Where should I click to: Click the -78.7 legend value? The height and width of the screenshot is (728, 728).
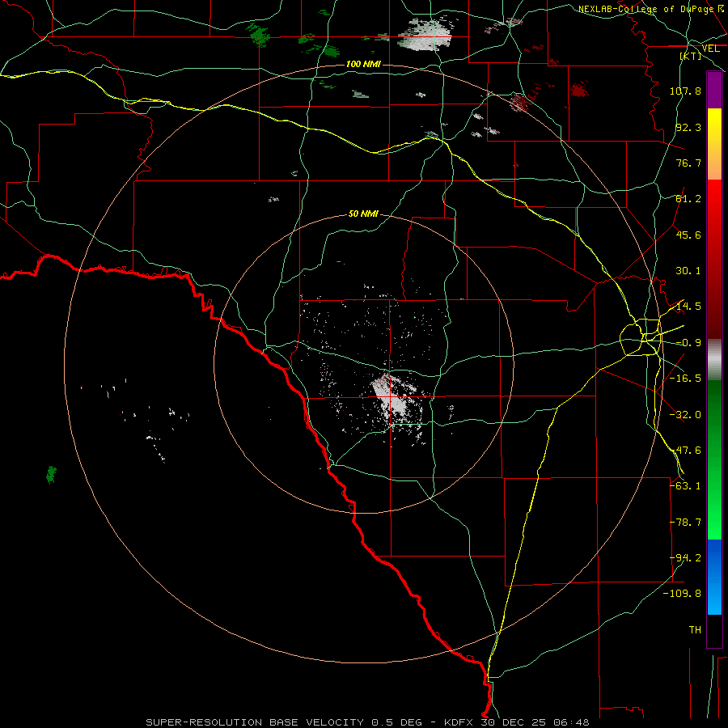pyautogui.click(x=685, y=523)
